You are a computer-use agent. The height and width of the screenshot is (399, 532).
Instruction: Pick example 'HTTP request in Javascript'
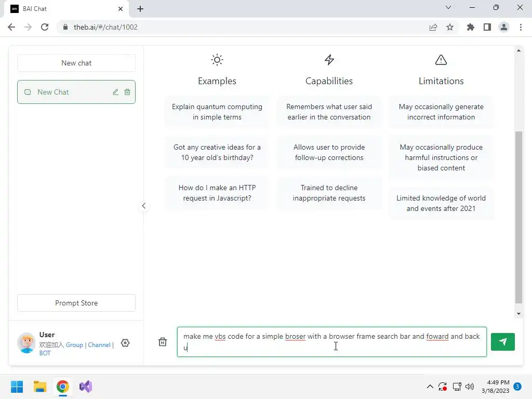(x=217, y=193)
